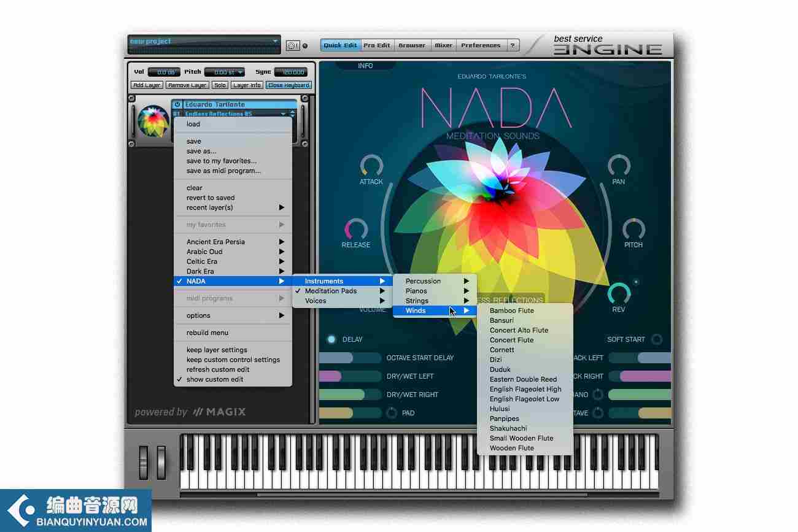Choose Duduk from Winds list
The image size is (798, 532).
(x=525, y=369)
